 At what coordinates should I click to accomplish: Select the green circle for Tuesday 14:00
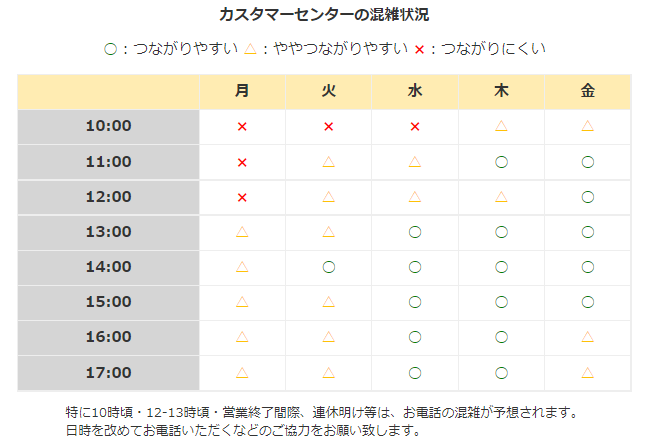click(x=328, y=267)
